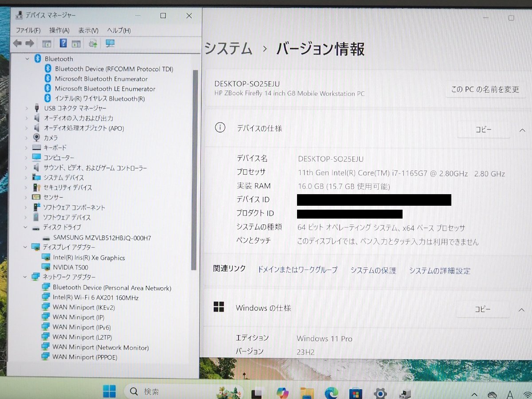The height and width of the screenshot is (399, 532).
Task: Open File Explorer from the taskbar
Action: [307, 393]
